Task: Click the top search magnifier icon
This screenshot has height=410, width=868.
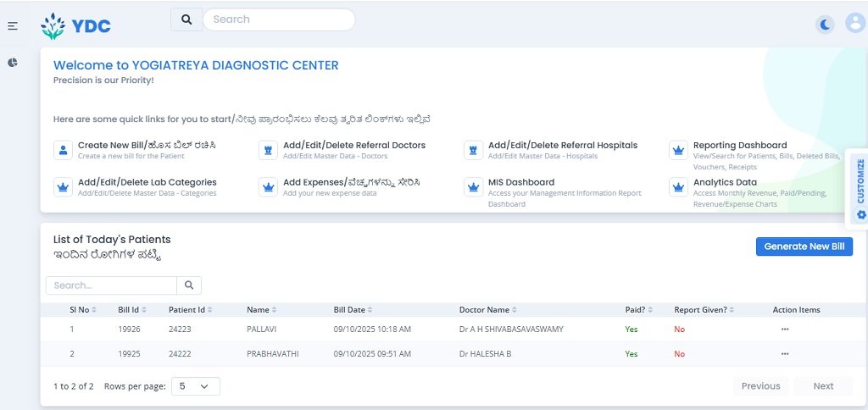Action: (x=186, y=19)
